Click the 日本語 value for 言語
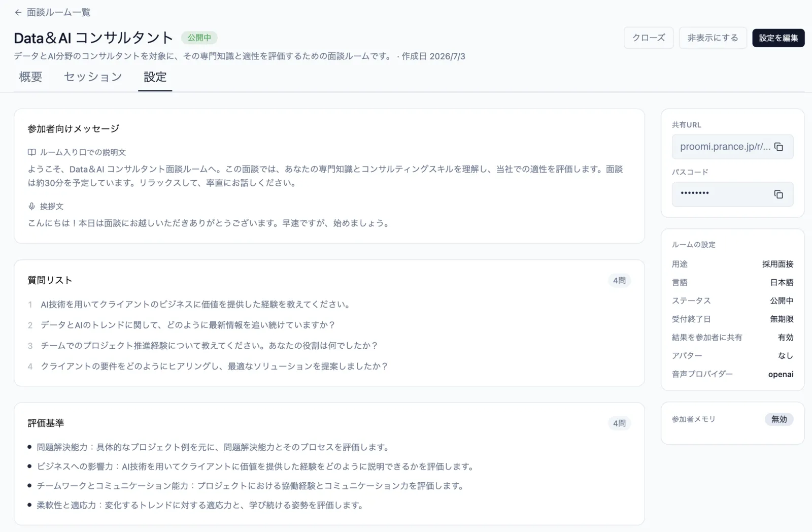The height and width of the screenshot is (532, 812). [x=782, y=282]
